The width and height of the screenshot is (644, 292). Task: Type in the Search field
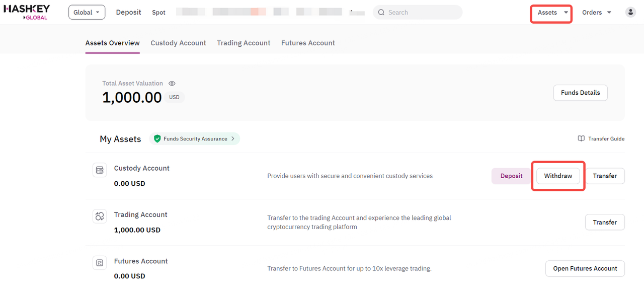click(423, 13)
